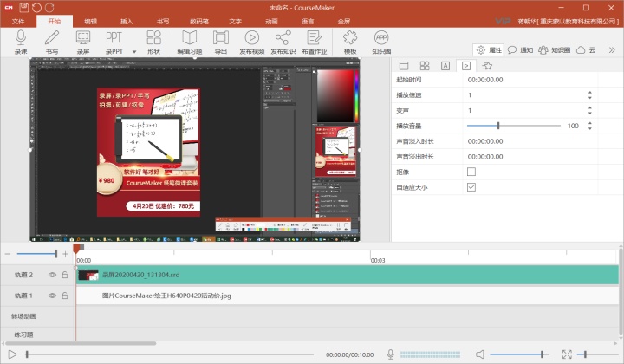Open the star animation properties tab icon
This screenshot has width=624, height=364.
[487, 66]
